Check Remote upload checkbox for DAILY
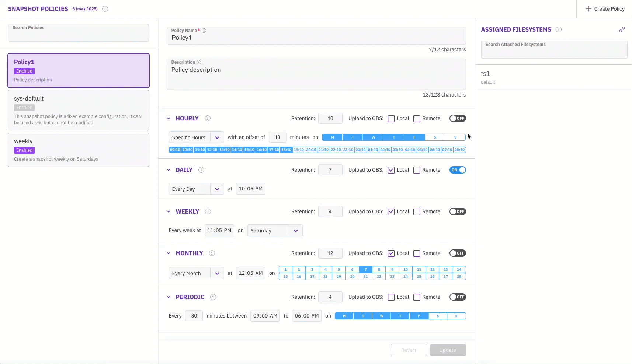 (417, 170)
